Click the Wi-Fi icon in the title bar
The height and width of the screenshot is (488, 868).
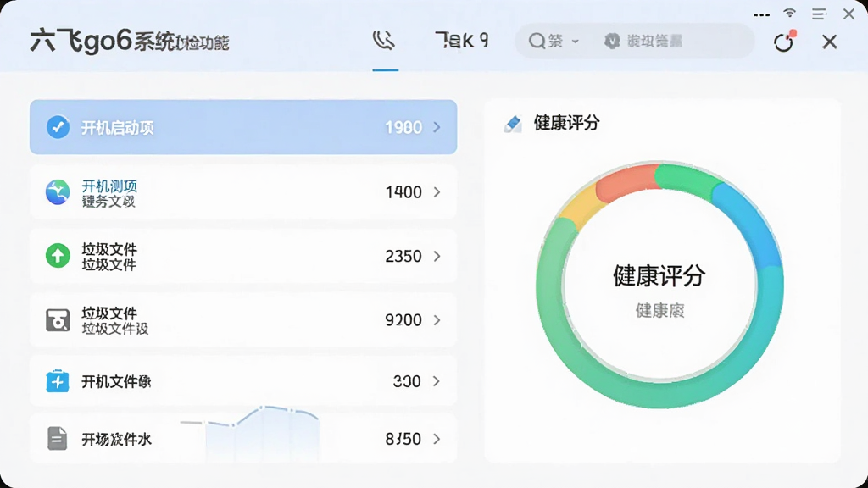click(789, 14)
